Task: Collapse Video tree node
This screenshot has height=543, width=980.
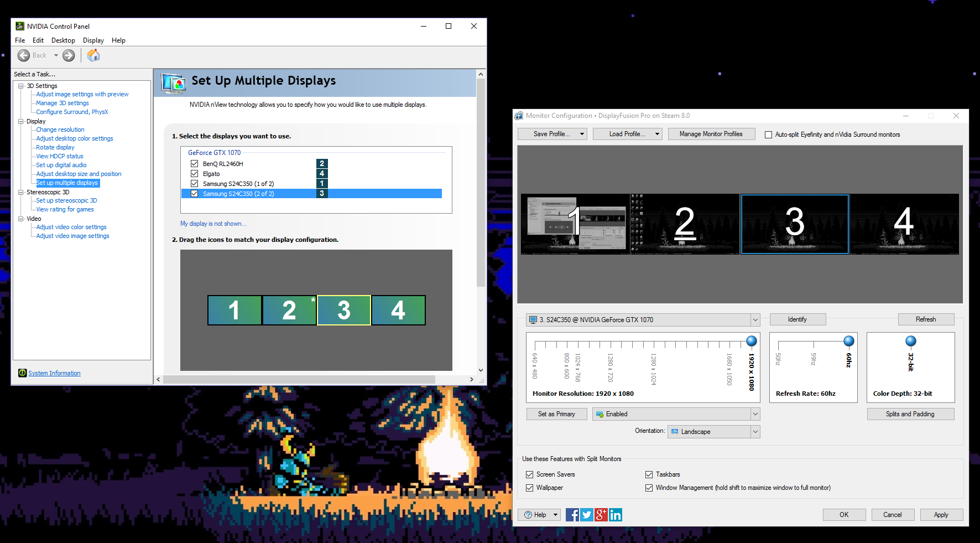Action: [21, 219]
